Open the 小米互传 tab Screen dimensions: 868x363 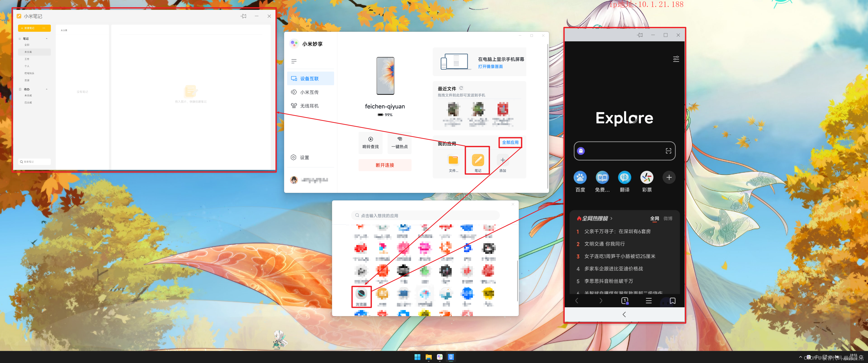click(310, 92)
